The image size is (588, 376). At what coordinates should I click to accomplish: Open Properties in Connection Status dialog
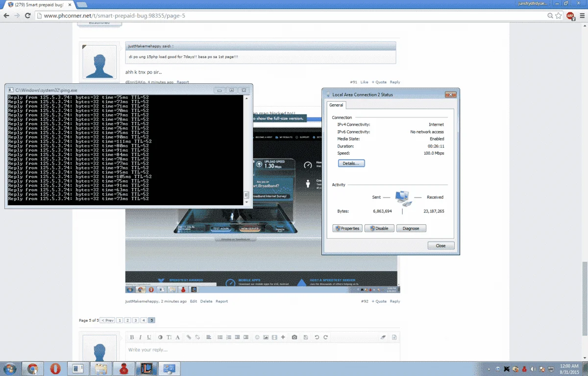click(x=347, y=228)
